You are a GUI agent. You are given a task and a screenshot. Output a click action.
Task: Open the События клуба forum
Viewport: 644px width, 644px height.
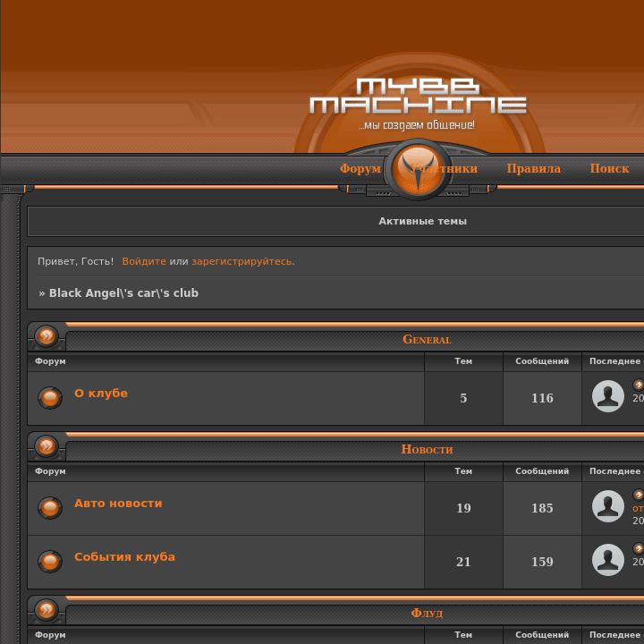coord(124,557)
